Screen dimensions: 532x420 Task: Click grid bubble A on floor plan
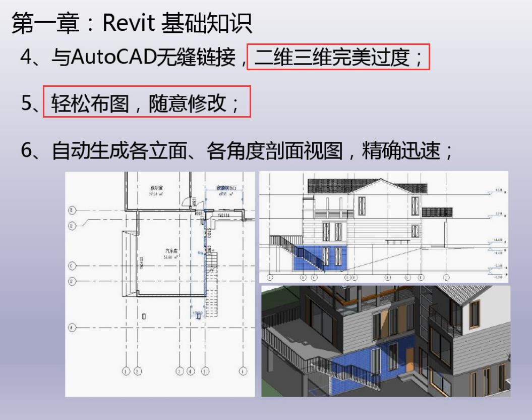pyautogui.click(x=72, y=328)
